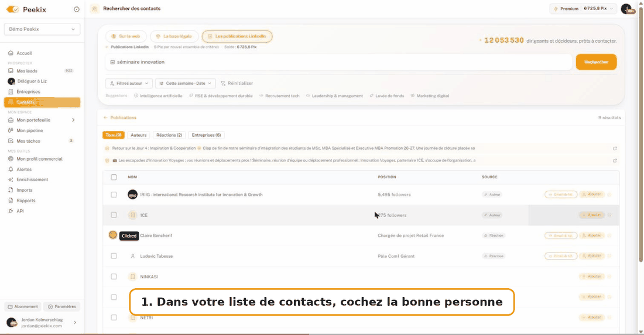Go to Entreprises in the sidebar
The image size is (644, 335).
28,91
